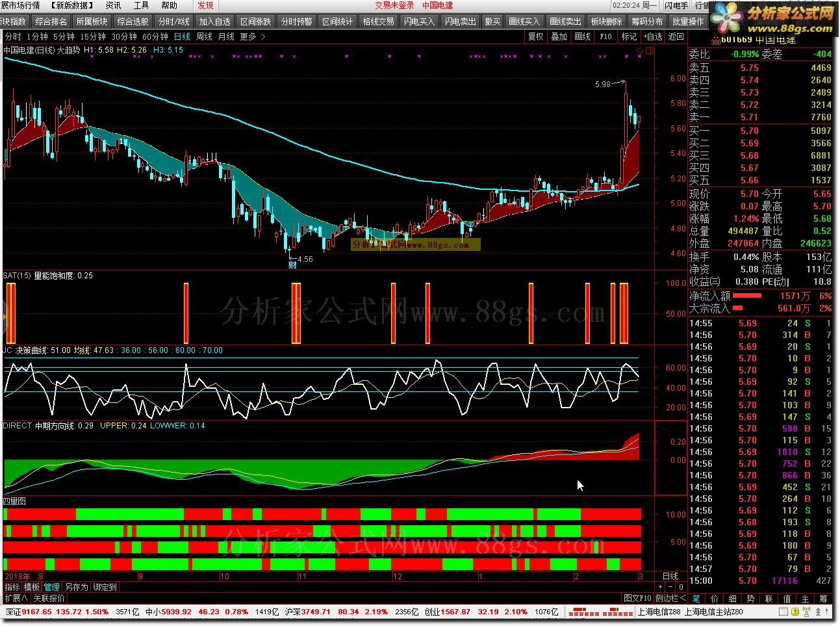Switch to 日线 daily period
This screenshot has width=840, height=626.
point(182,36)
